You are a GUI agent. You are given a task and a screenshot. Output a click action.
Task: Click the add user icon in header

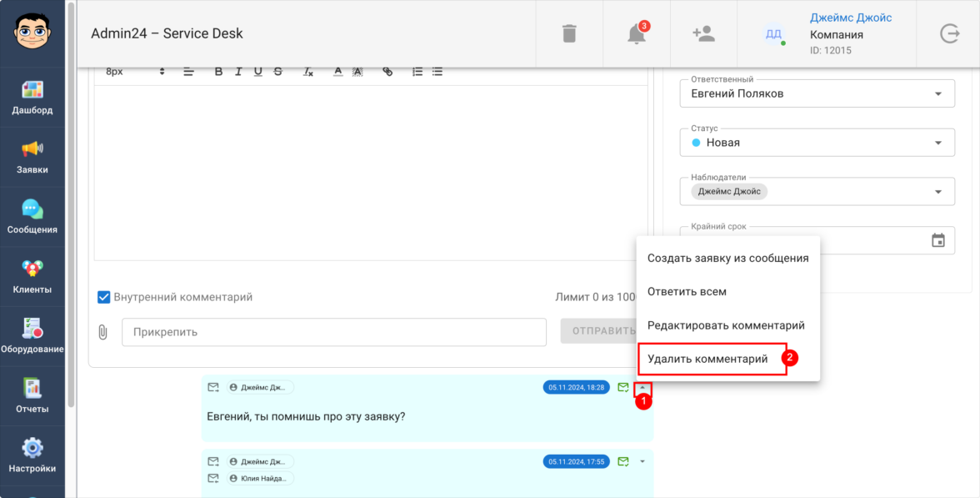[x=703, y=33]
